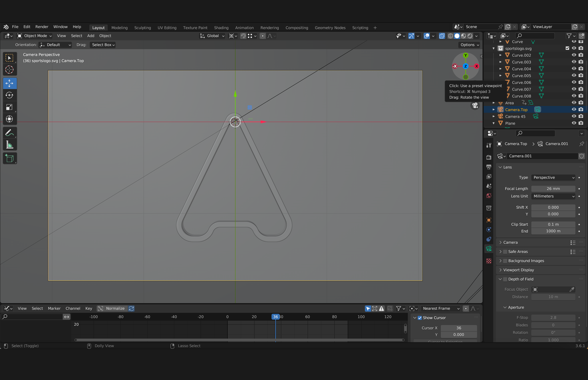Screen dimensions: 588x380
Task: Open the View Layer properties tab
Action: point(489,176)
